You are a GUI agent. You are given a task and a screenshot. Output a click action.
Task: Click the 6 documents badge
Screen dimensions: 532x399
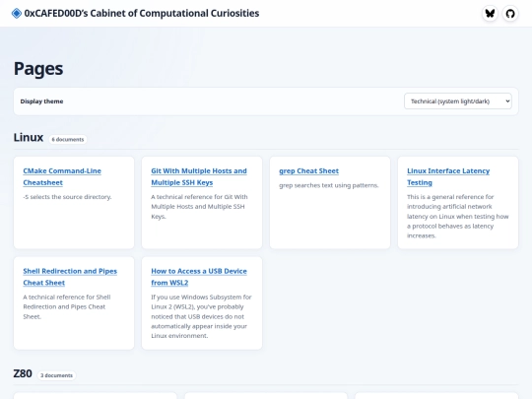tap(68, 140)
